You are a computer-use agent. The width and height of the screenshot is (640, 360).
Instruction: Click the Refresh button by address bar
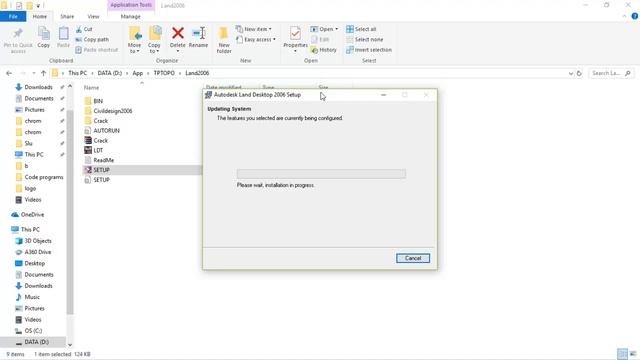point(579,73)
